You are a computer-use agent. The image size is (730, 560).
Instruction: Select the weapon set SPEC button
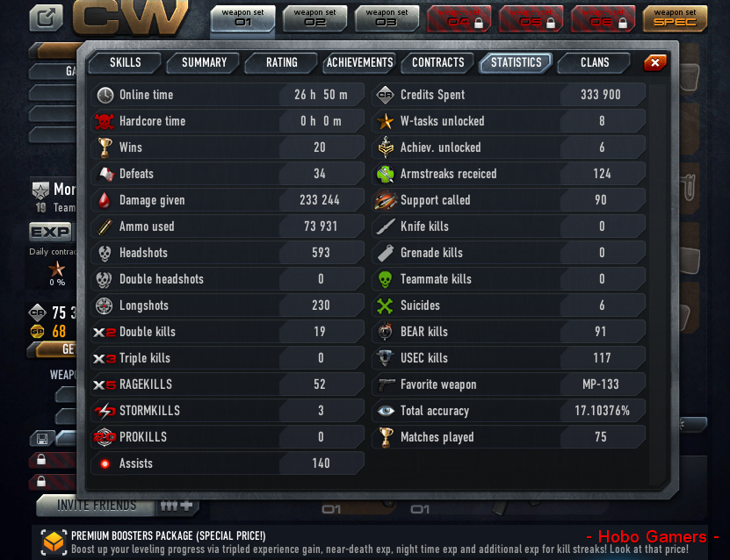(675, 18)
